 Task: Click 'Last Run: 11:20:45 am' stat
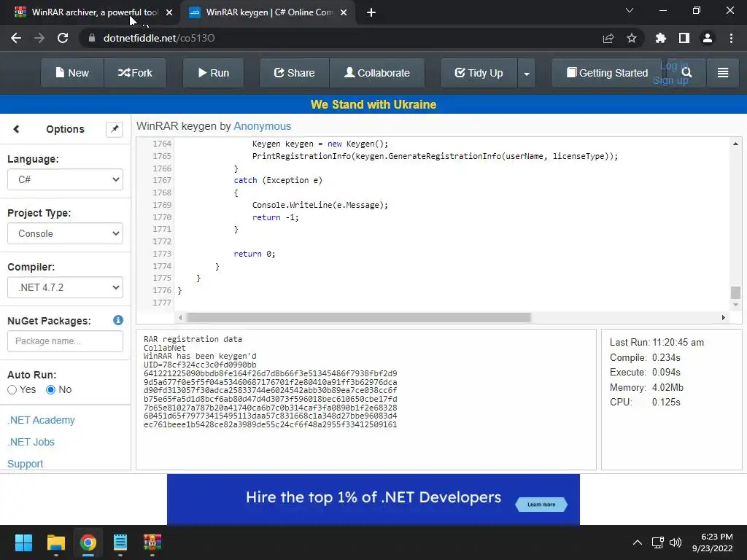pos(657,343)
